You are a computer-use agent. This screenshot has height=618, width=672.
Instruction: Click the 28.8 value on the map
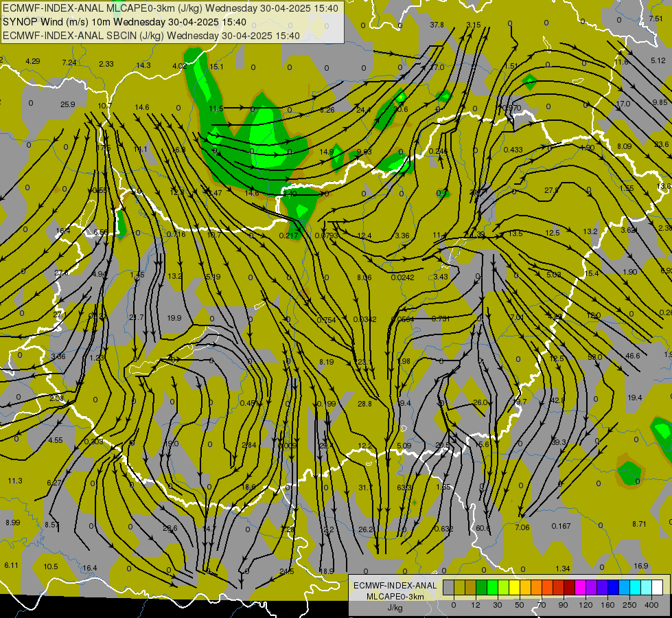click(364, 404)
